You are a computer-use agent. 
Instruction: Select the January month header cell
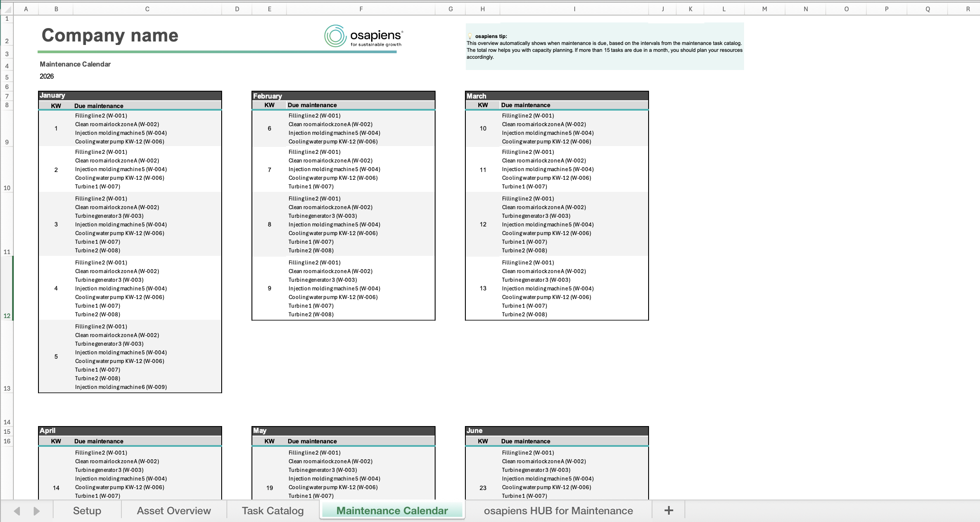pyautogui.click(x=130, y=95)
